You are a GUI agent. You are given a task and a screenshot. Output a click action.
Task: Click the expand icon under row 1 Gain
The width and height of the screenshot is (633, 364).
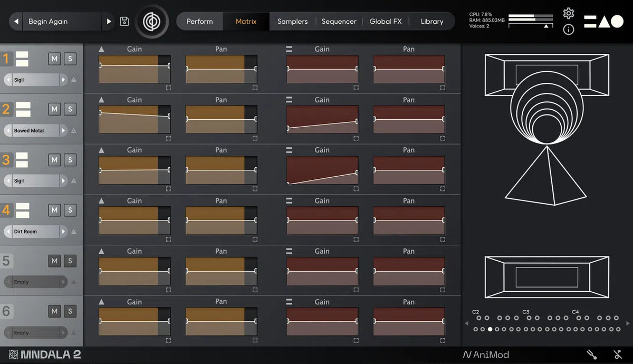tap(168, 88)
